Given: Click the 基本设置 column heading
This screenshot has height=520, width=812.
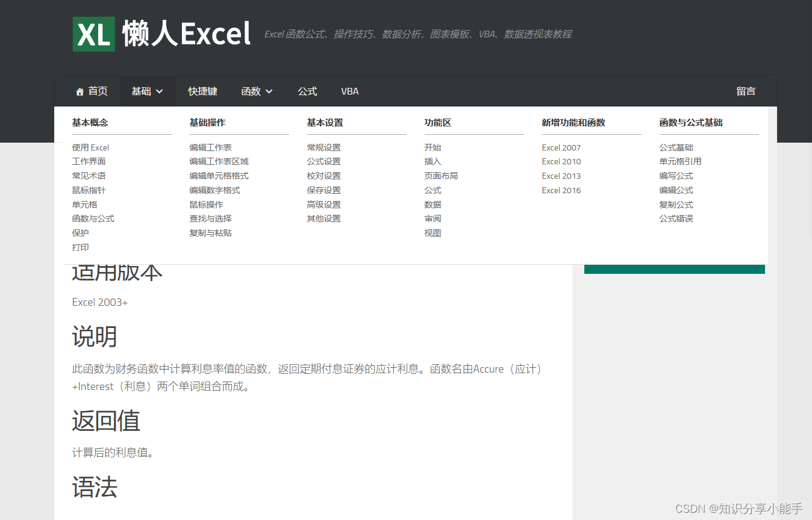Looking at the screenshot, I should pos(325,122).
